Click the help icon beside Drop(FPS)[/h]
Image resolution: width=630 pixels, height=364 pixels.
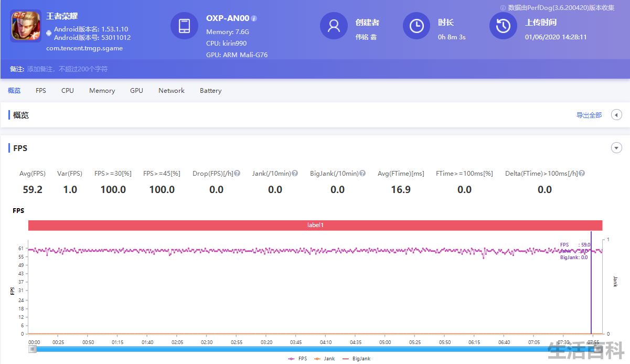click(237, 174)
